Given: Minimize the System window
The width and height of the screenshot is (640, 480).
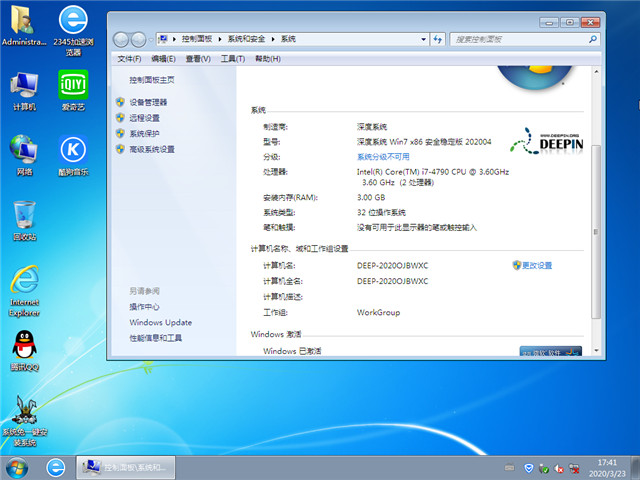Looking at the screenshot, I should coord(549,22).
